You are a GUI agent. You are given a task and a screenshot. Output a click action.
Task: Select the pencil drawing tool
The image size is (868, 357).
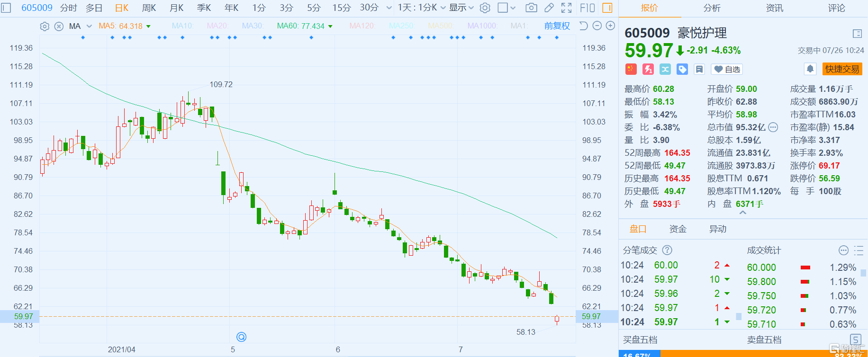pos(549,8)
